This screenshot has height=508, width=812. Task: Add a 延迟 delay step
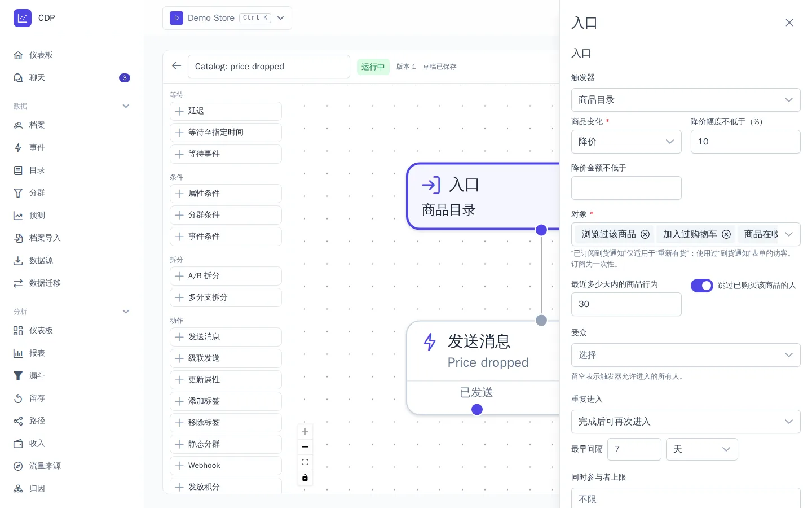pyautogui.click(x=226, y=111)
